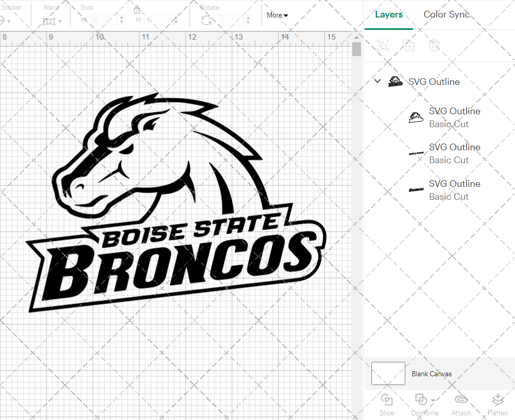Switch to the Layers tab

click(389, 14)
